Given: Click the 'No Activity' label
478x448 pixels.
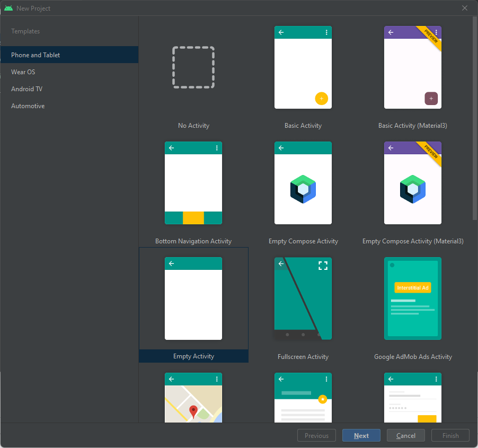Looking at the screenshot, I should pyautogui.click(x=193, y=126).
